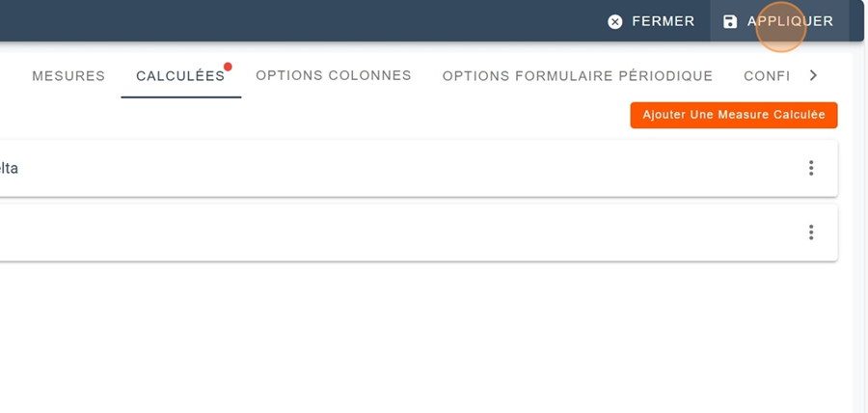Open the three-dot menu on second row
Screen dimensions: 868x413
(x=811, y=233)
